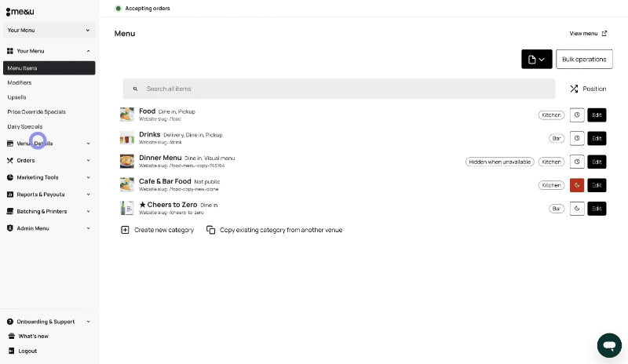Viewport: 628px width, 364px height.
Task: Click the Position button label
Action: [594, 89]
